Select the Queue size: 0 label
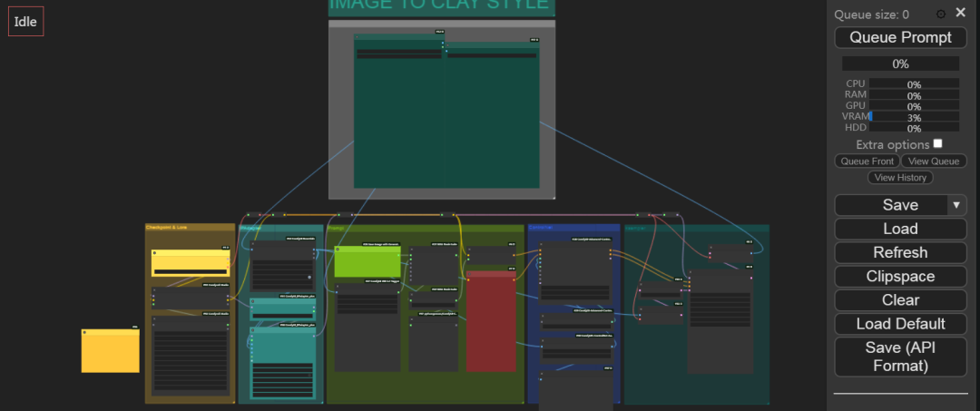This screenshot has height=411, width=980. tap(871, 15)
